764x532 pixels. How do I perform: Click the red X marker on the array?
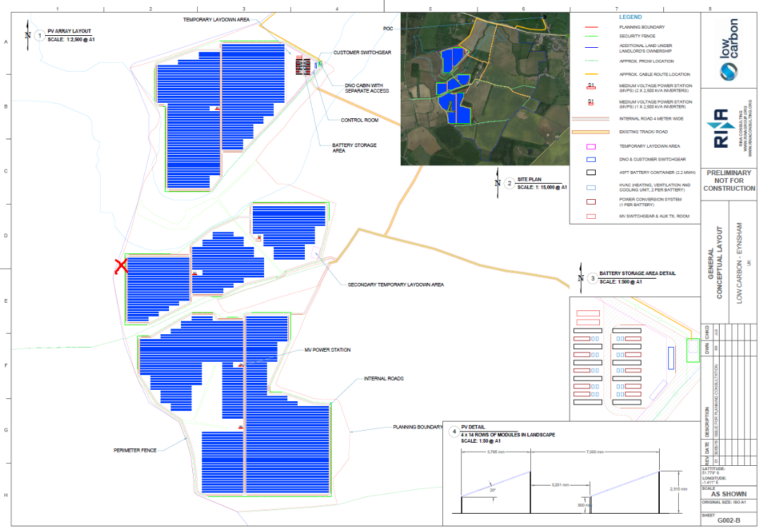[121, 265]
